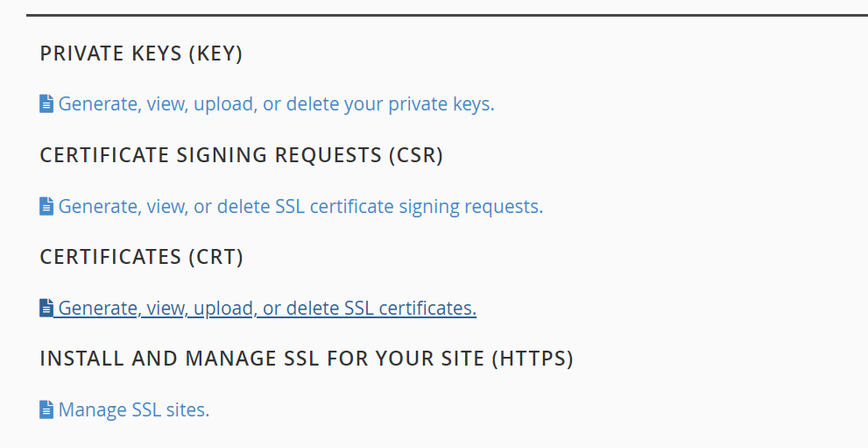Click the (CSR) abbreviation in the heading
The height and width of the screenshot is (448, 868).
415,156
